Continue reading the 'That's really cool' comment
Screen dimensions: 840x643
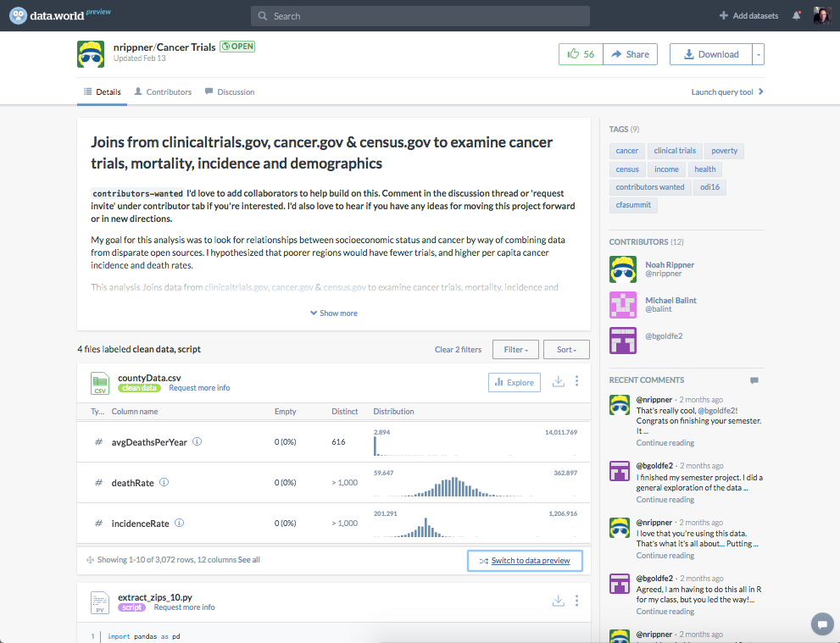[665, 443]
